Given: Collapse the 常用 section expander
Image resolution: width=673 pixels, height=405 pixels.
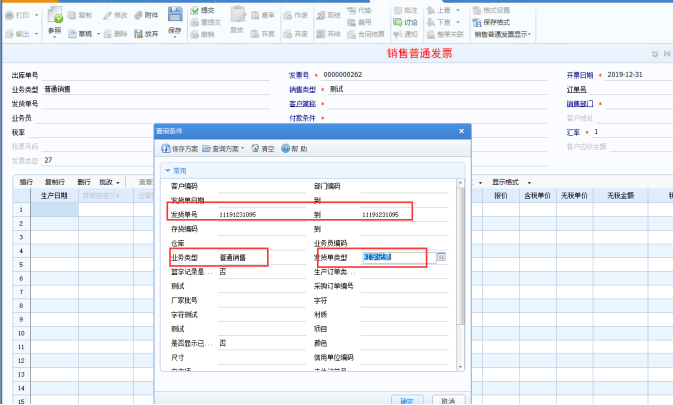Looking at the screenshot, I should coord(168,171).
